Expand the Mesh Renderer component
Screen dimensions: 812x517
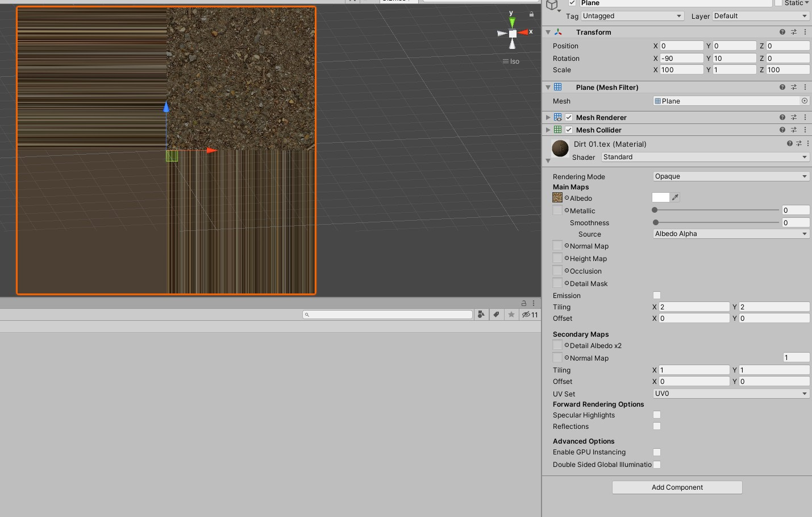(548, 118)
